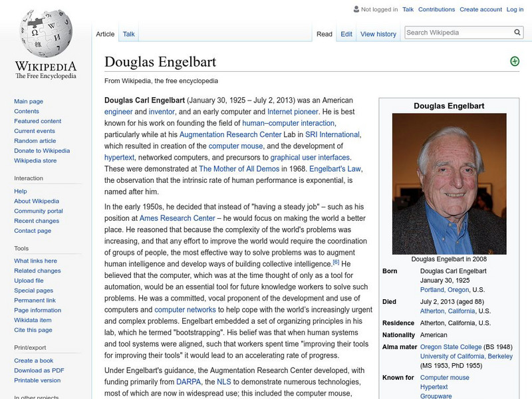Follow the engineer link
Viewport: 532px width, 399px height.
pyautogui.click(x=118, y=112)
